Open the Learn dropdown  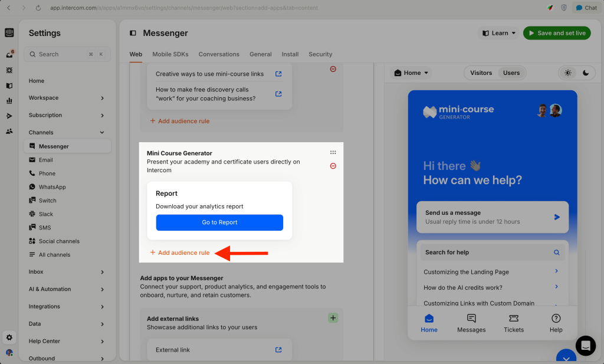click(x=499, y=33)
